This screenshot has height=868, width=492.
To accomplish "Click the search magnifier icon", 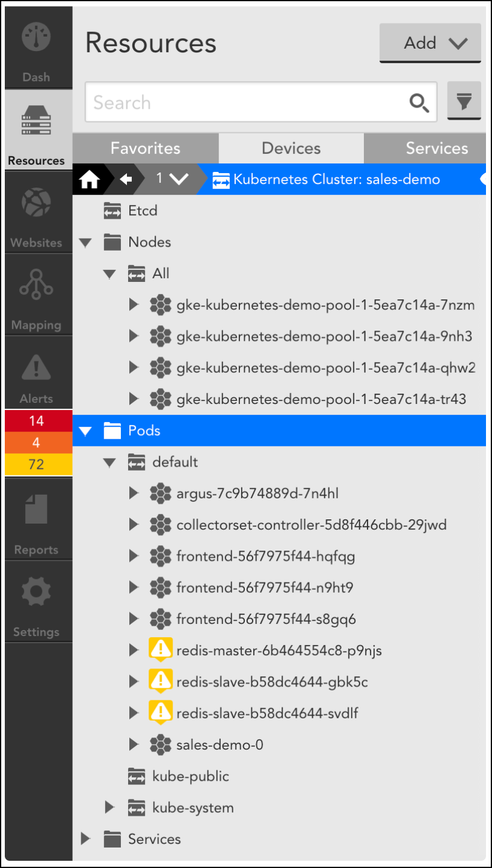I will [419, 103].
